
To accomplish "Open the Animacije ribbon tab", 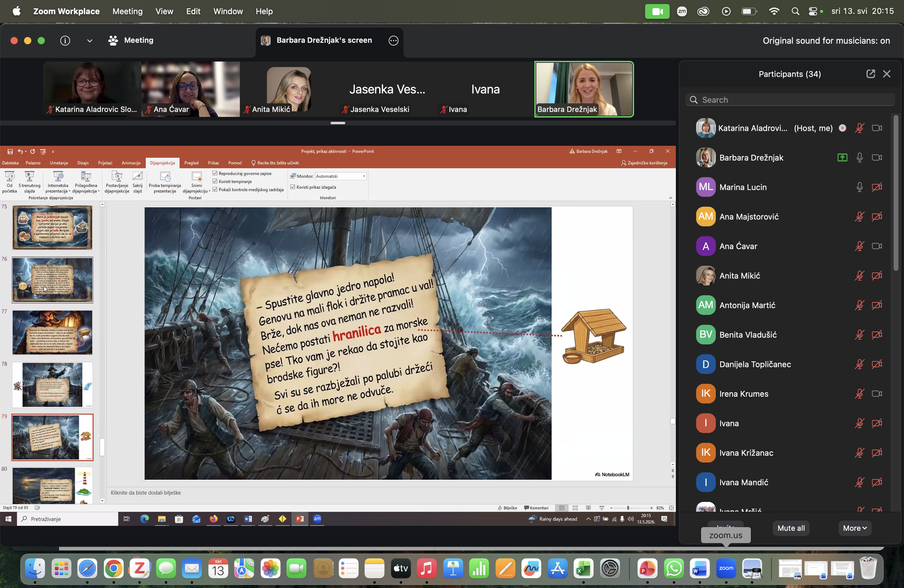I will coord(131,163).
